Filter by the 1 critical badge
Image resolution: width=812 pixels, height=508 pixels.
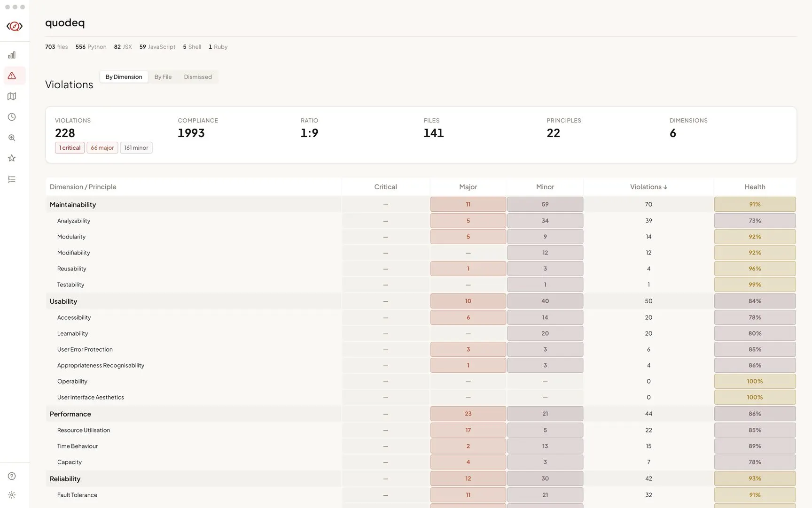(70, 148)
